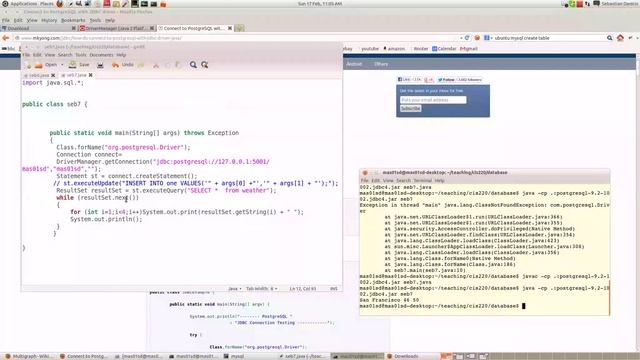640x360 pixels.
Task: Go back with Firefox back arrow
Action: pyautogui.click(x=6, y=38)
